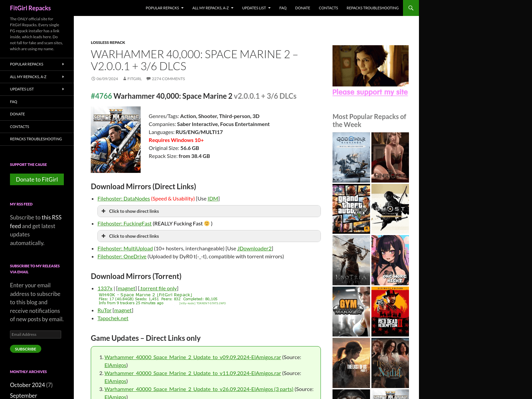Click Please support my site link
This screenshot has height=399, width=532.
(x=370, y=92)
